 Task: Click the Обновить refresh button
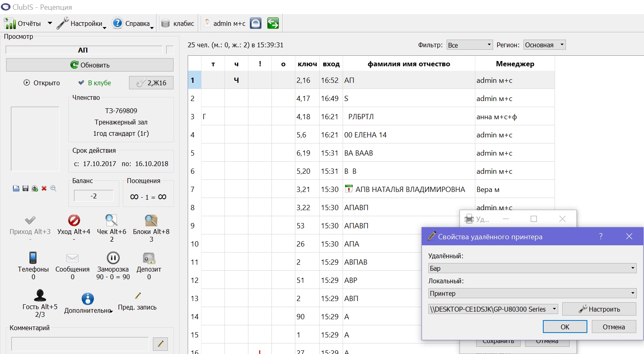tap(90, 65)
